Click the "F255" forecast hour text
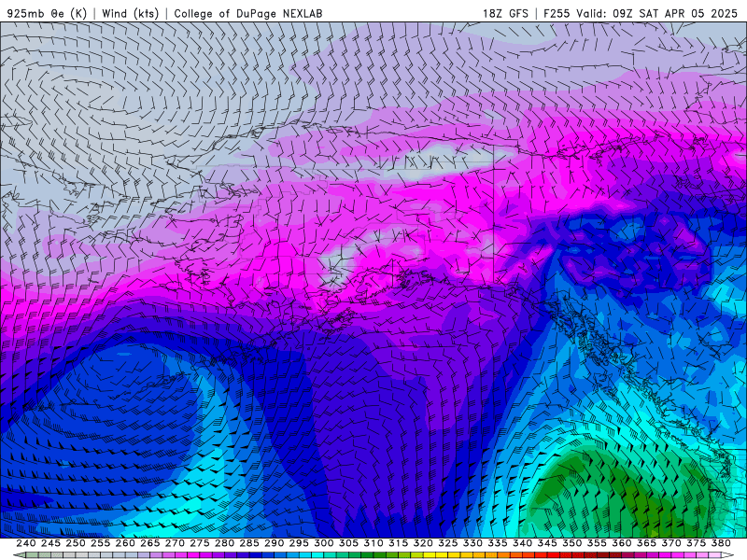747x560 pixels. (557, 13)
